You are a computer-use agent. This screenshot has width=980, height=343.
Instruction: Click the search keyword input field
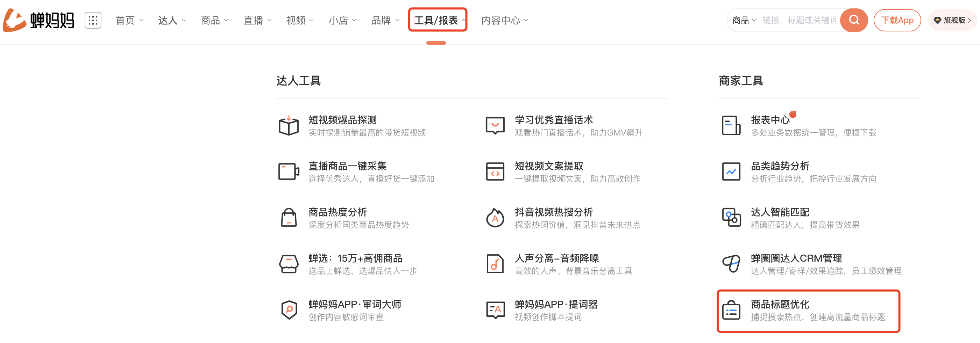point(799,20)
